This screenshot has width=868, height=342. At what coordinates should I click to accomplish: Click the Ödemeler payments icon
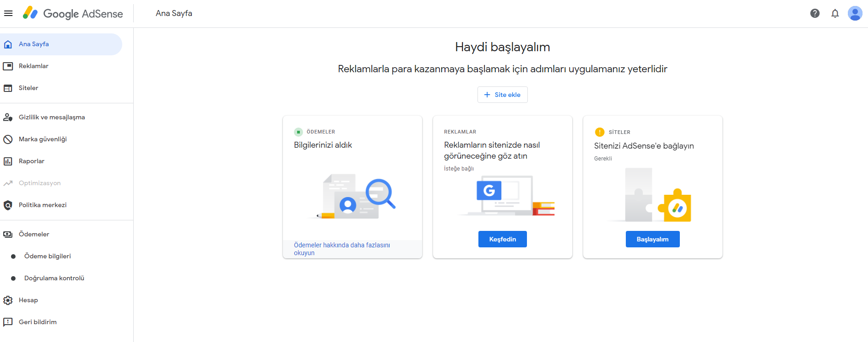[8, 235]
